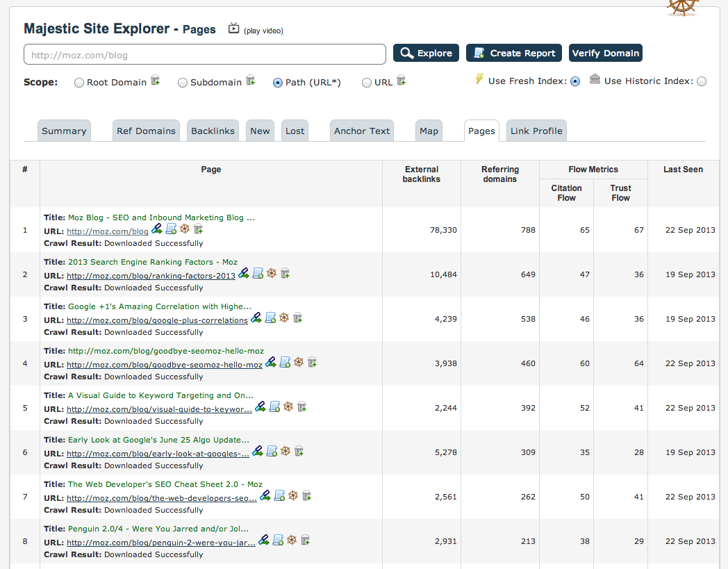Add goodbye-seomoz-hello-moz URL to bucket
Screen dimensions: 728x569
click(312, 362)
